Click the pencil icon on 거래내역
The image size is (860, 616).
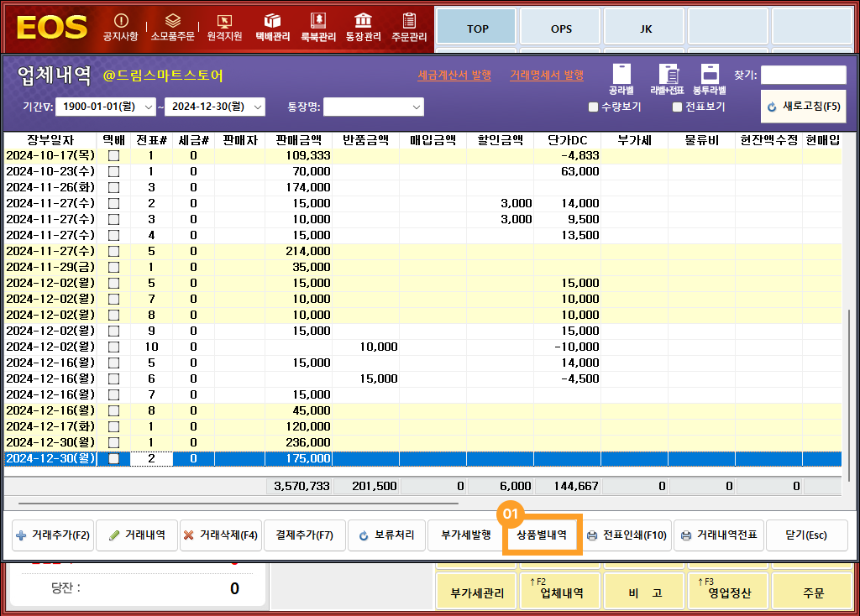(114, 535)
